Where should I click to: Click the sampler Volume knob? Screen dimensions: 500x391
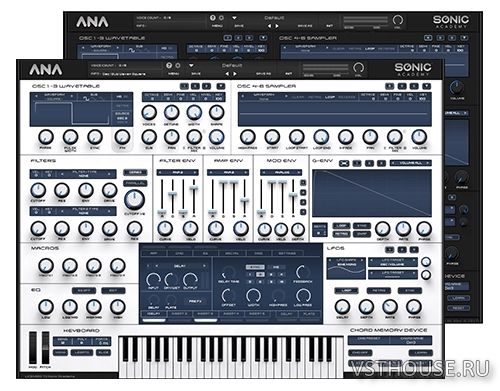(x=419, y=137)
